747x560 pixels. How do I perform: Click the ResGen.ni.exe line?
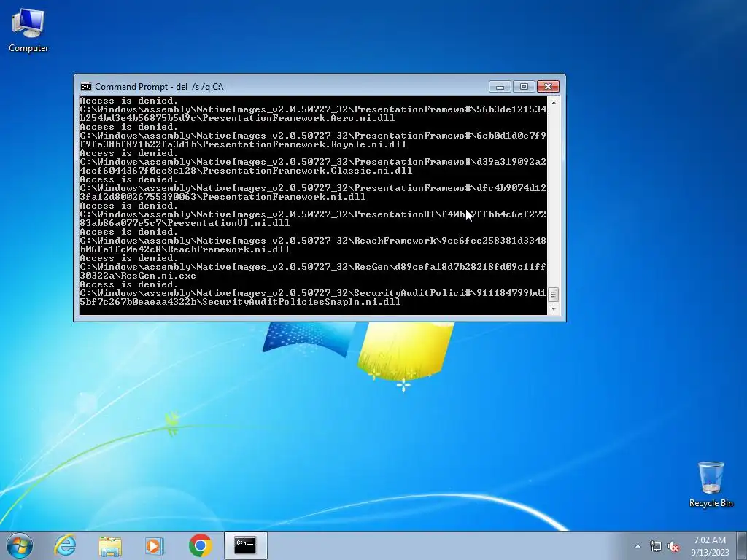tap(138, 275)
